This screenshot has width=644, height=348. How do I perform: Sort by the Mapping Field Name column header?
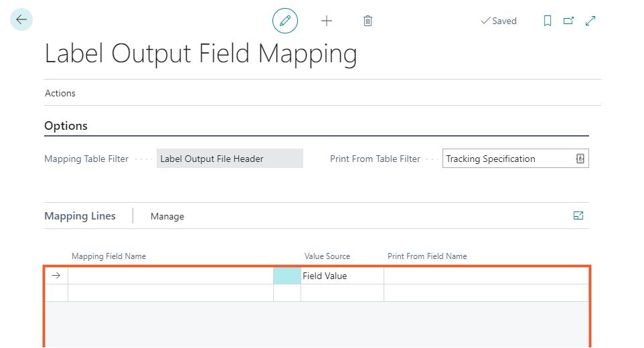[108, 256]
